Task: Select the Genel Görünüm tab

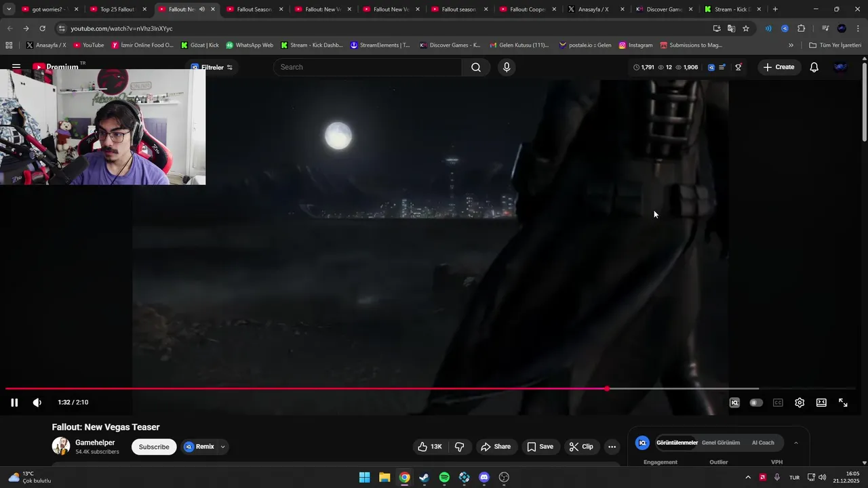Action: (x=721, y=443)
